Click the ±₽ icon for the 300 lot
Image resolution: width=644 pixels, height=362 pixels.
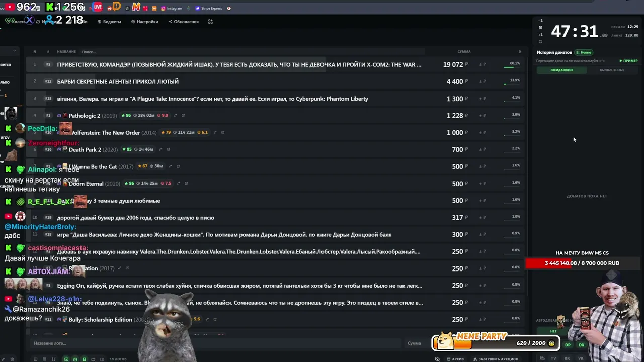click(482, 235)
